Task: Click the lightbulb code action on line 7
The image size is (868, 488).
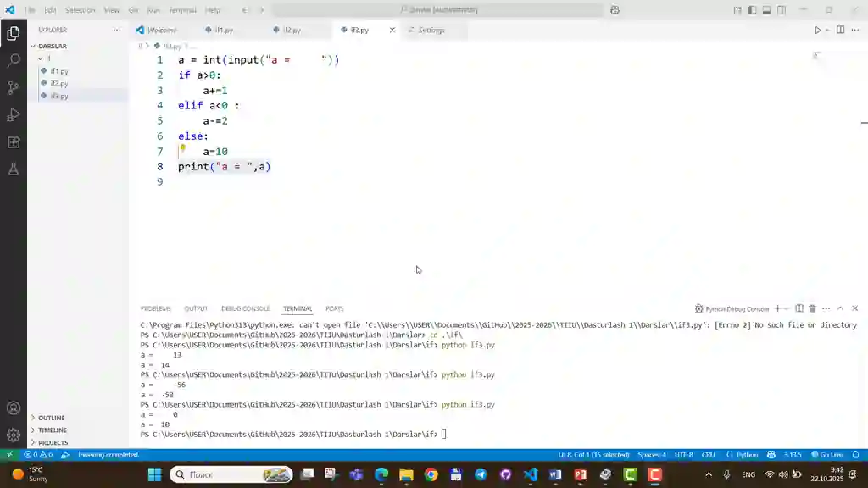Action: point(182,148)
